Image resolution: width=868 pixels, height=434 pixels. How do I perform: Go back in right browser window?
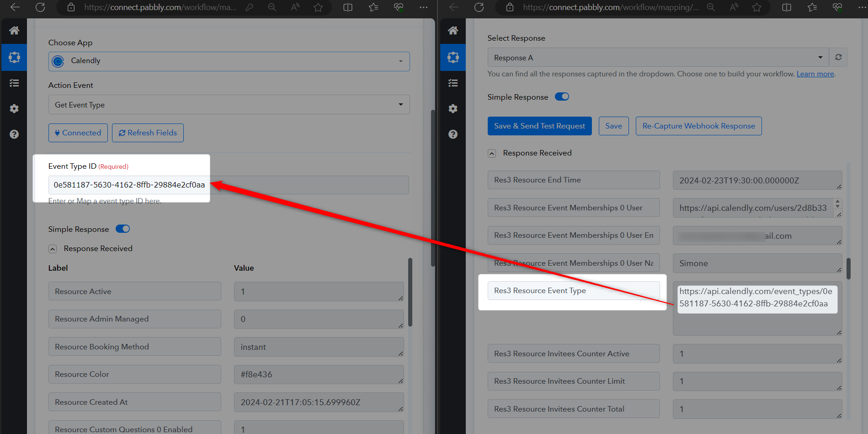[x=454, y=7]
